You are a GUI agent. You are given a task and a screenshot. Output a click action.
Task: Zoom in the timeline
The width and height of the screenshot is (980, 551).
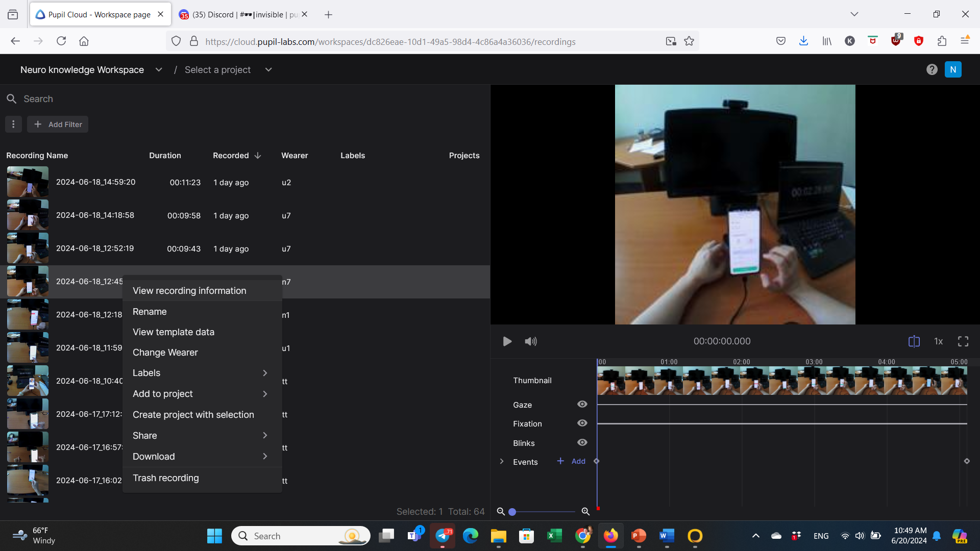coord(585,511)
